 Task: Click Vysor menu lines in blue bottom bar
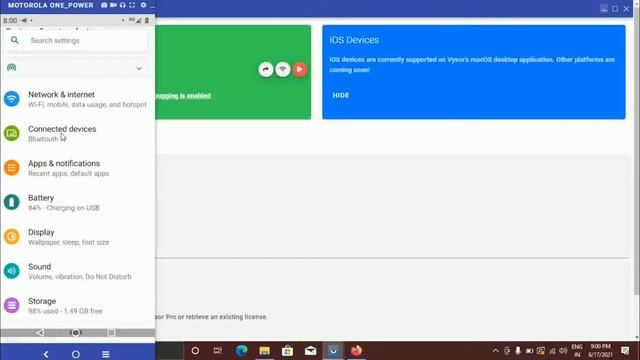pos(106,354)
